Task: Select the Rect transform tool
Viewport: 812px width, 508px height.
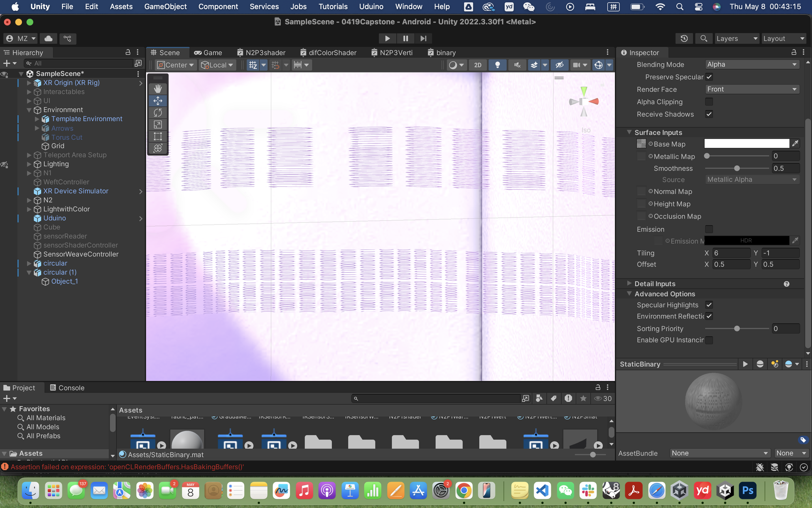Action: coord(158,137)
